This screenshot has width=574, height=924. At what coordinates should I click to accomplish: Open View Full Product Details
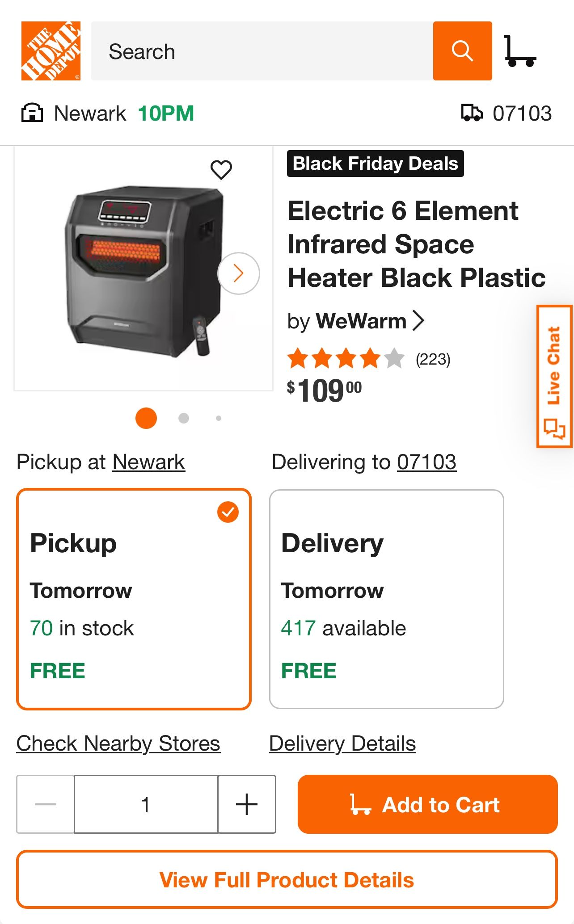coord(287,879)
